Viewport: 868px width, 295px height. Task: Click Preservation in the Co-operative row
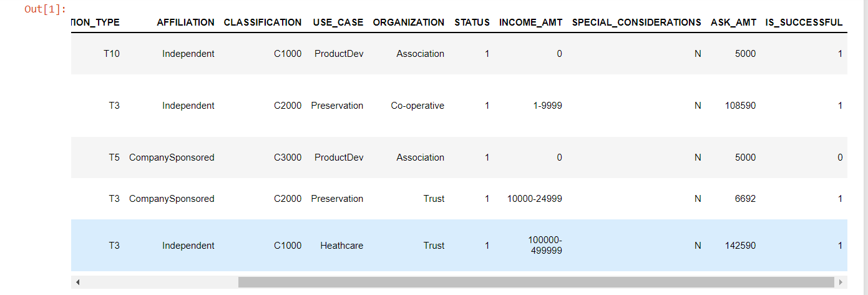pos(337,106)
